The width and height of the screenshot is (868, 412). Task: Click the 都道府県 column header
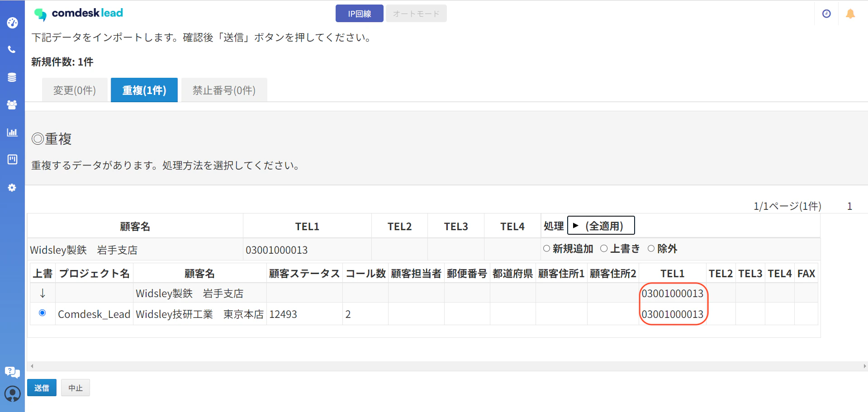tap(513, 273)
